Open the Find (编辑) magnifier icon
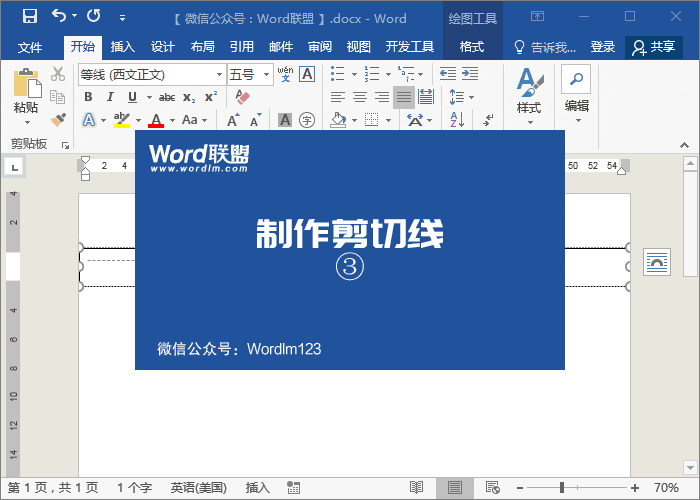The image size is (700, 500). (x=576, y=79)
